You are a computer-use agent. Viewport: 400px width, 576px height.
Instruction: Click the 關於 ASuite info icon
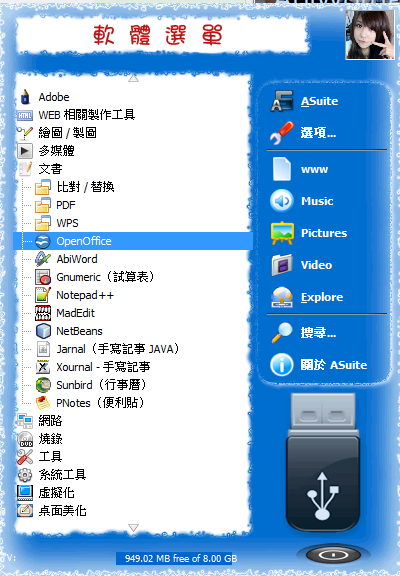coord(282,365)
